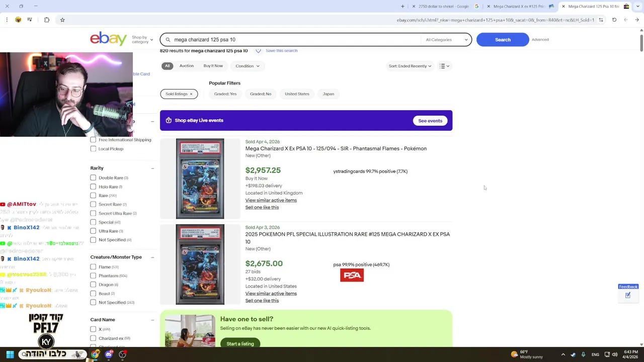Click the eBay Live shopping bag icon
The width and height of the screenshot is (644, 362).
[x=169, y=120]
